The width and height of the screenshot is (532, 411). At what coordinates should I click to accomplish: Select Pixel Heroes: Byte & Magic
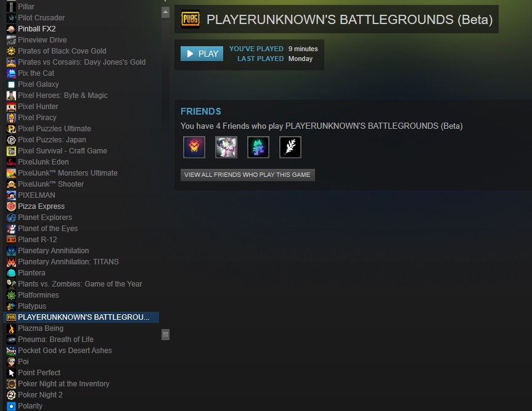63,96
